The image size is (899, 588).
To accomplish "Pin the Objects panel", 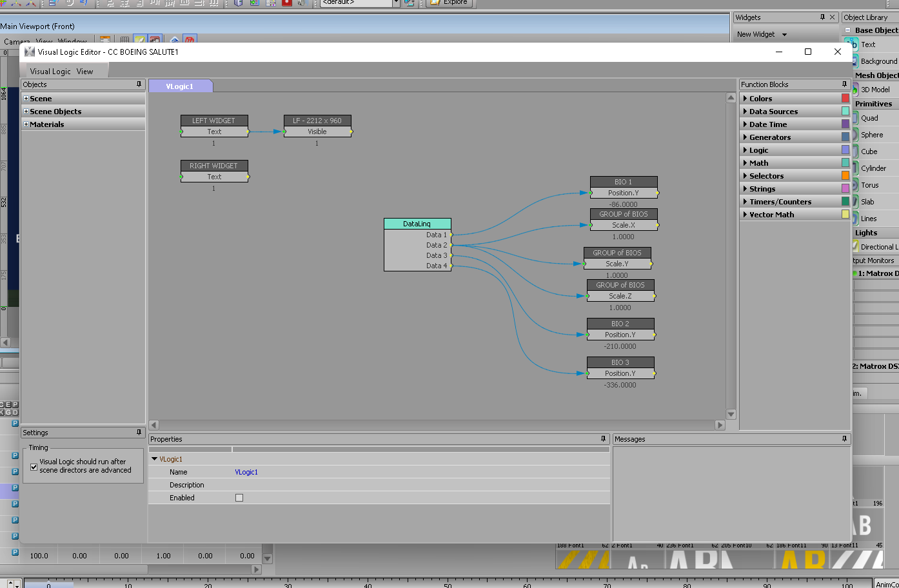I will tap(139, 84).
